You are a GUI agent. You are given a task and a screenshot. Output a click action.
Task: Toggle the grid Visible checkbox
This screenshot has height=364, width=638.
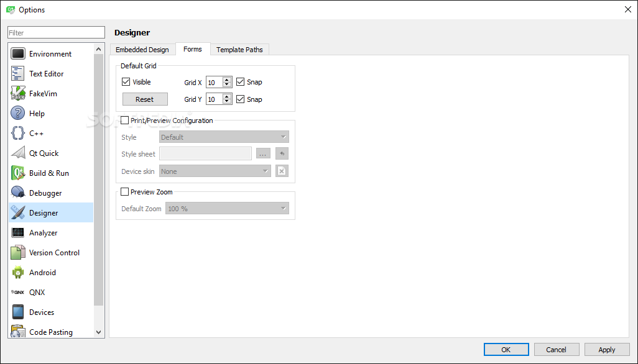click(126, 82)
